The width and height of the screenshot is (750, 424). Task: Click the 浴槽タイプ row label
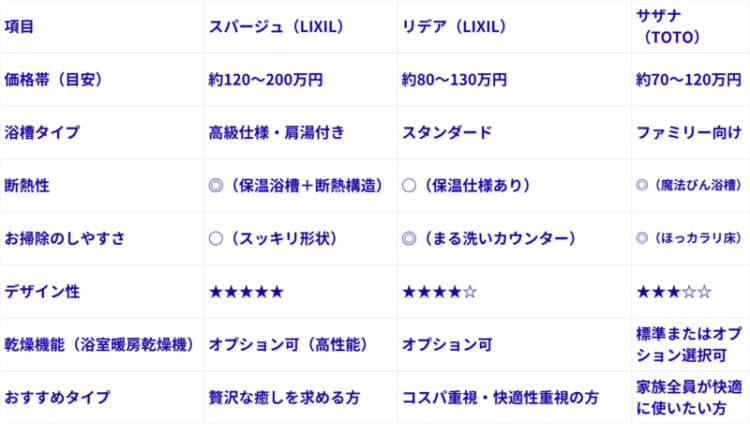click(42, 133)
